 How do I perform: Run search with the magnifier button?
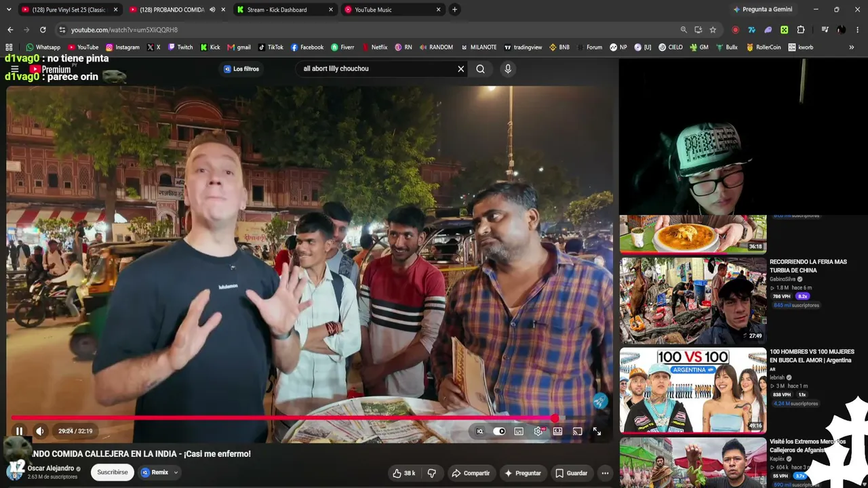(x=480, y=68)
